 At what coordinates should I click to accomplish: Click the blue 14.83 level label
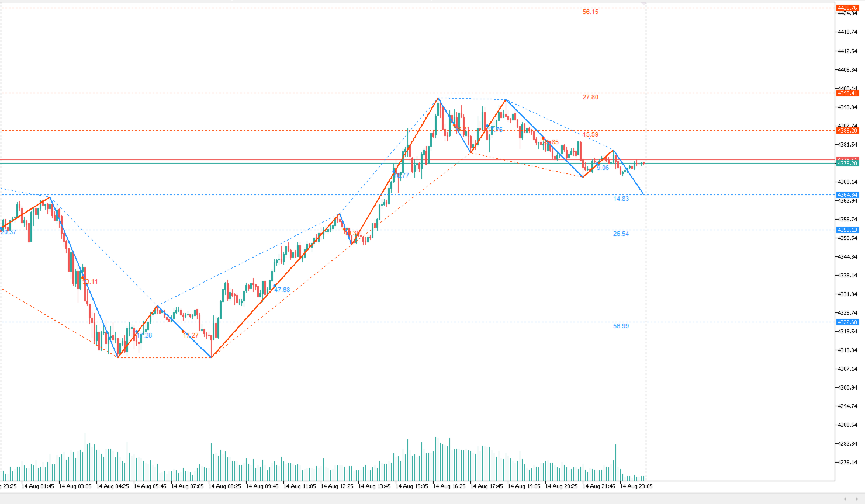(x=621, y=199)
